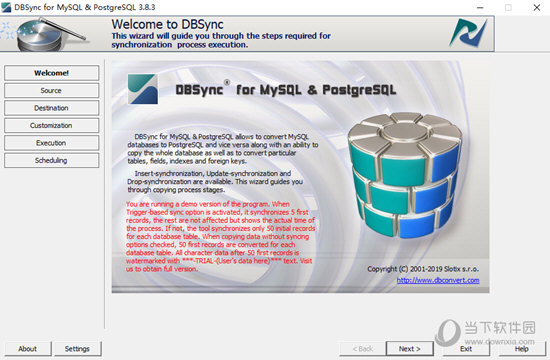Close the DBSync window
Screen dimensions: 550x360
(x=537, y=7)
